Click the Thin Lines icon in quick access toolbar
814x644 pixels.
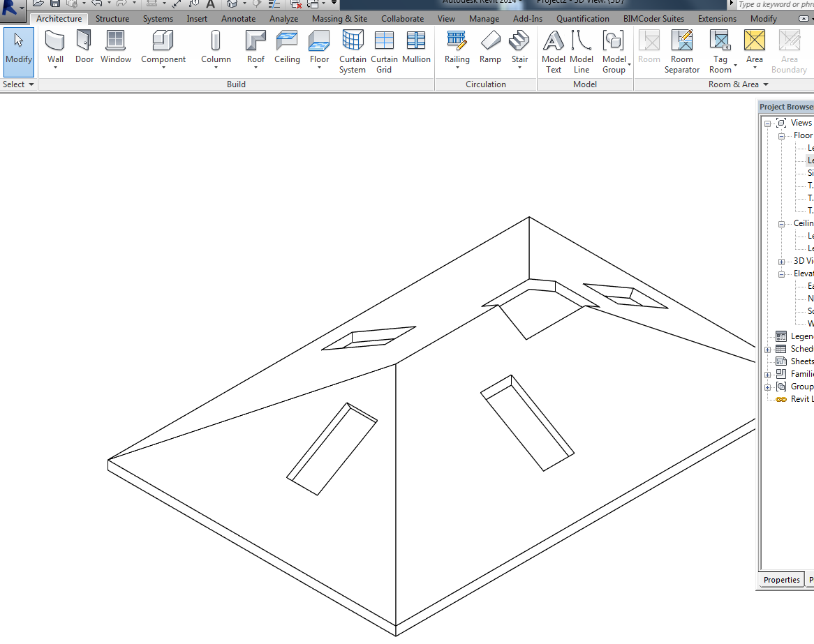[274, 4]
